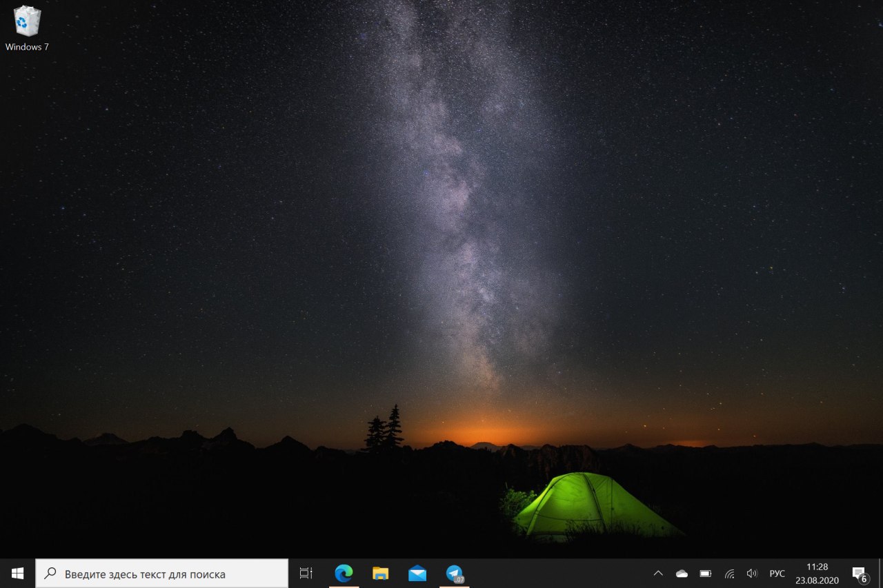Open calendar from clock showing 11:28
Viewport: 883px width, 588px height.
click(817, 573)
